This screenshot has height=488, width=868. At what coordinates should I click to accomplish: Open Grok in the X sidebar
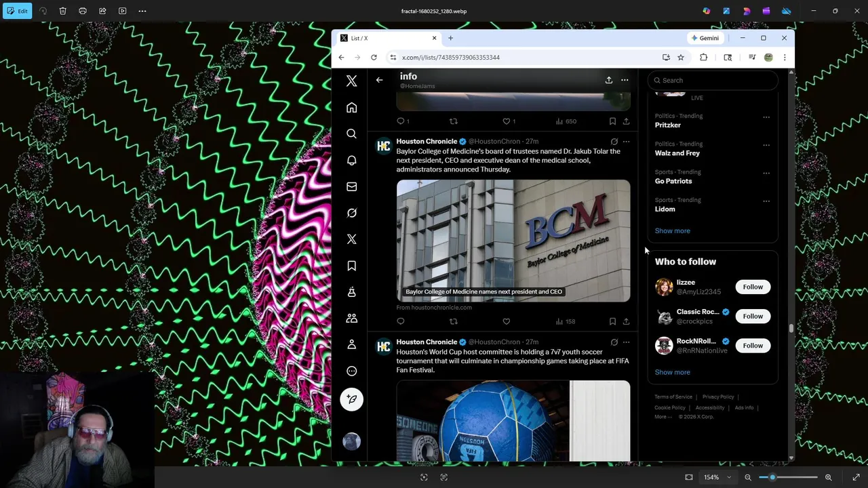351,213
